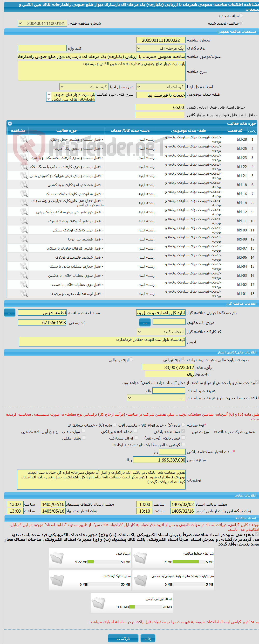The height and width of the screenshot is (644, 259).
Task: Click the چاپ print button
Action: 148,638
